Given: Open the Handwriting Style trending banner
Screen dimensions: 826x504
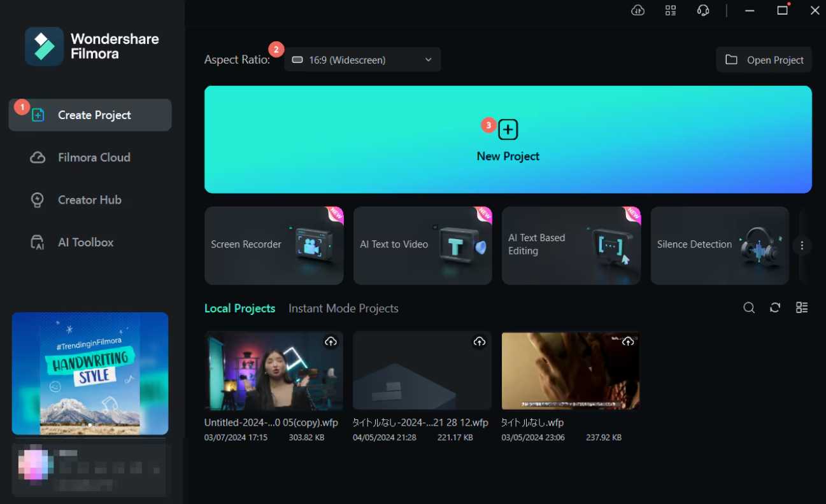Looking at the screenshot, I should pyautogui.click(x=90, y=374).
